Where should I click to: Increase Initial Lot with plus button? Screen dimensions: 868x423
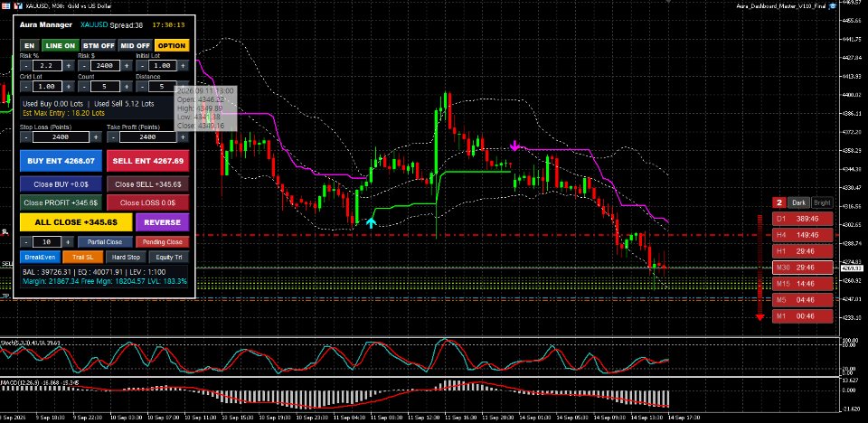click(x=184, y=66)
